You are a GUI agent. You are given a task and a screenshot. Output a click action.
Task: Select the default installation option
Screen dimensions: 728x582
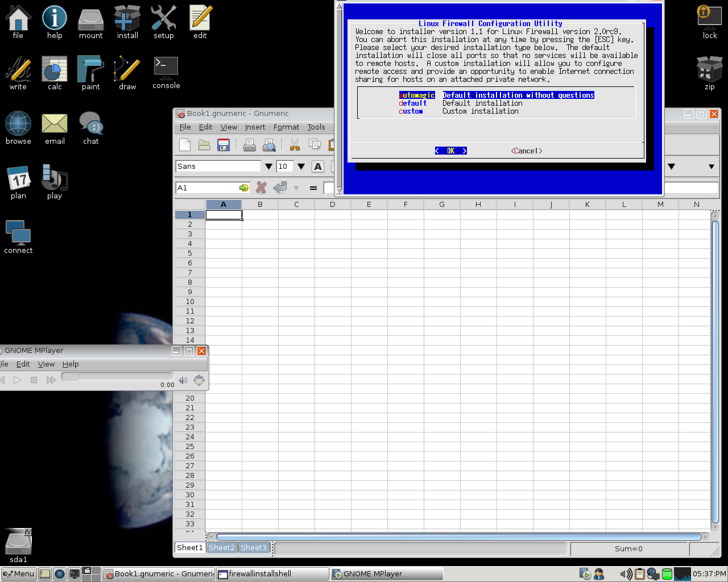pyautogui.click(x=461, y=103)
